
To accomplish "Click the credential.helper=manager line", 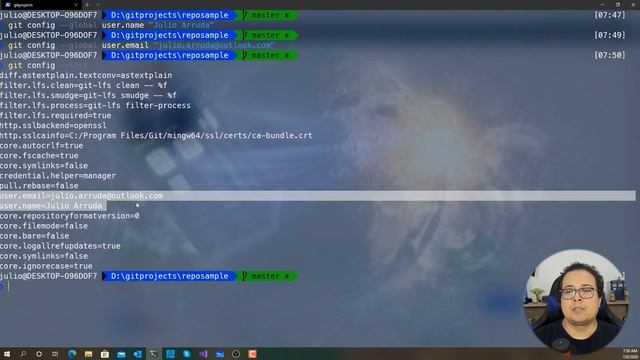I will (x=58, y=176).
